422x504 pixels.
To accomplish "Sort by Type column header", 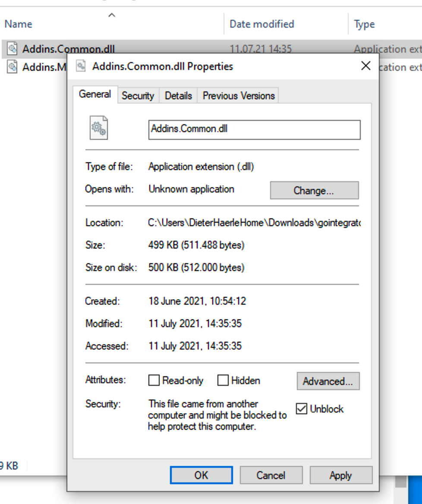I will point(364,24).
